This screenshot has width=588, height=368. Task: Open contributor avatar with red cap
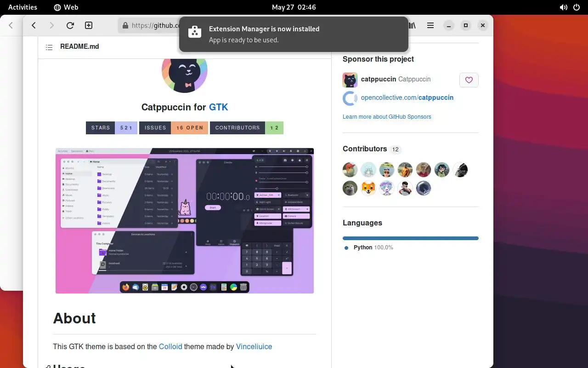tap(350, 170)
